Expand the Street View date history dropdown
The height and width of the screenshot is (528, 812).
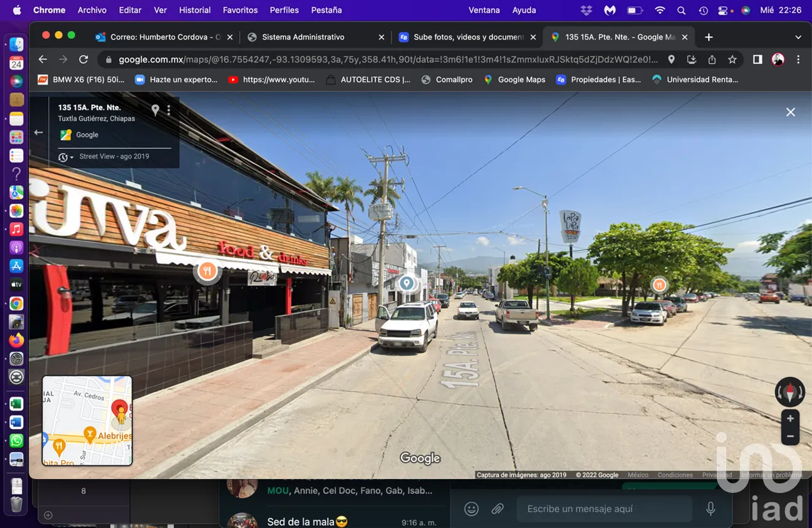(66, 157)
